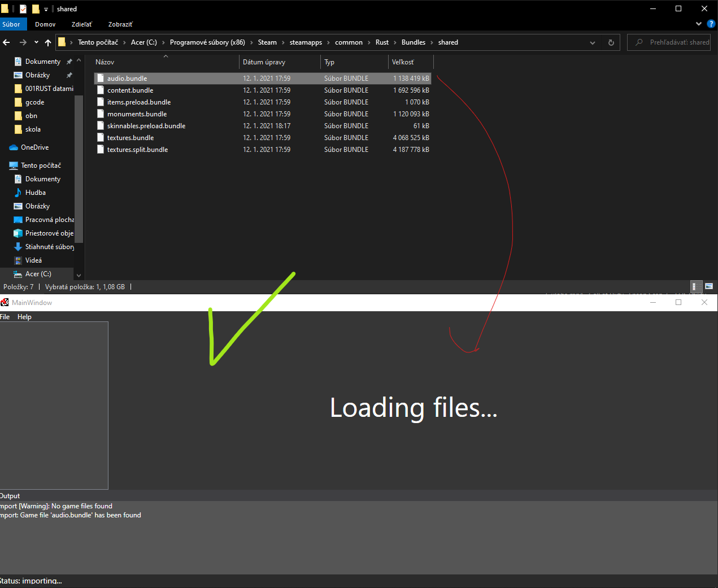
Task: Navigate back with the back arrow
Action: point(6,42)
